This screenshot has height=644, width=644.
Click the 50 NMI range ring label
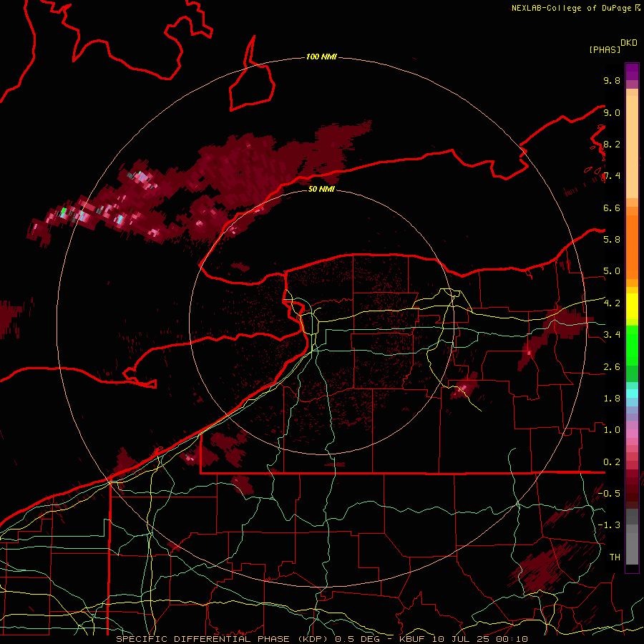[x=321, y=189]
